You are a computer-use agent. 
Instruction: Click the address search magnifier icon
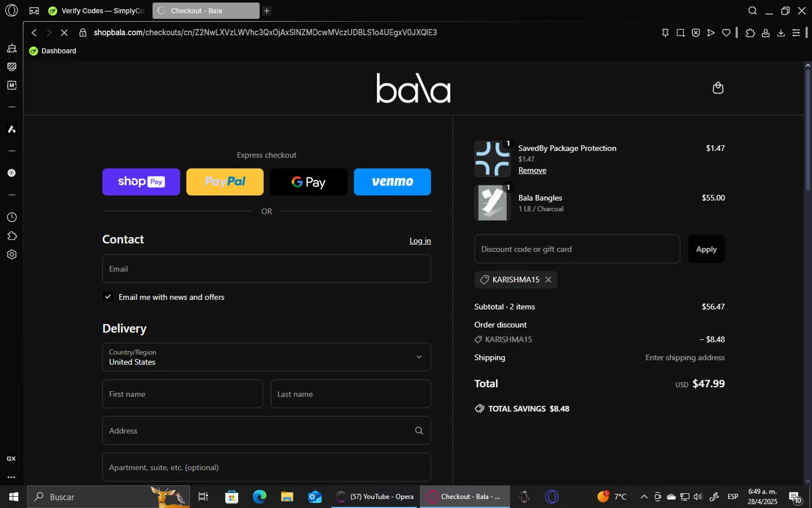(419, 431)
